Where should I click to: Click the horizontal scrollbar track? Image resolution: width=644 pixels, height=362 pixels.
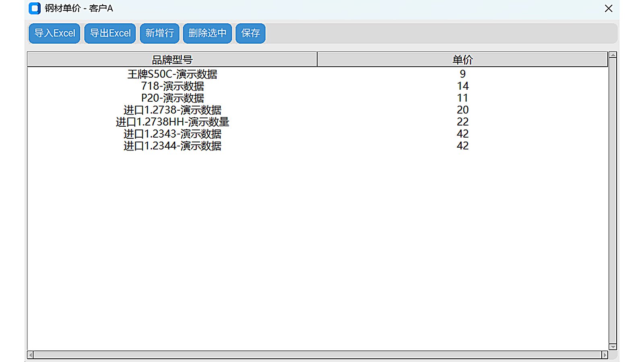318,355
